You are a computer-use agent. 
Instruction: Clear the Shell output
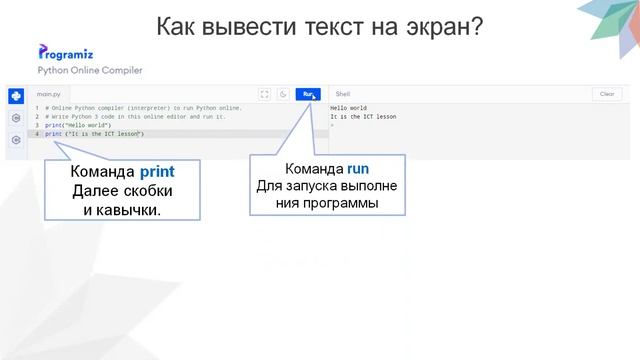[607, 94]
